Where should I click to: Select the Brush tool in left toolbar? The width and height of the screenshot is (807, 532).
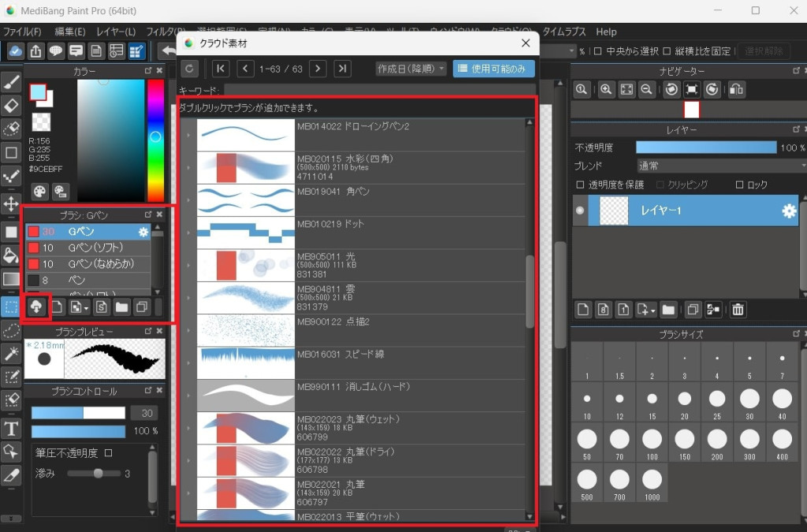point(11,82)
